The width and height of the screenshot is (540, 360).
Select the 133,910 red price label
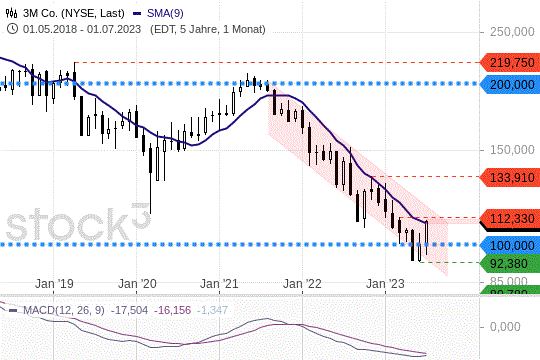[x=510, y=177]
